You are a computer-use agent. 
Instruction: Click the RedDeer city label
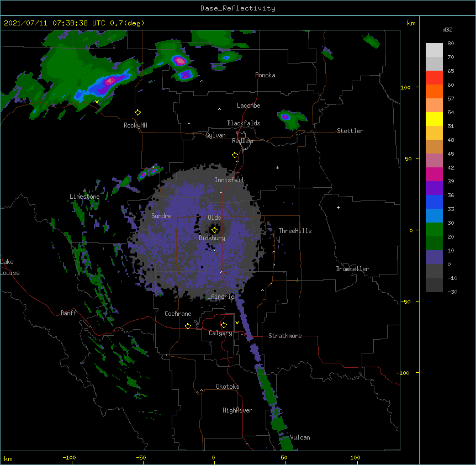(243, 141)
